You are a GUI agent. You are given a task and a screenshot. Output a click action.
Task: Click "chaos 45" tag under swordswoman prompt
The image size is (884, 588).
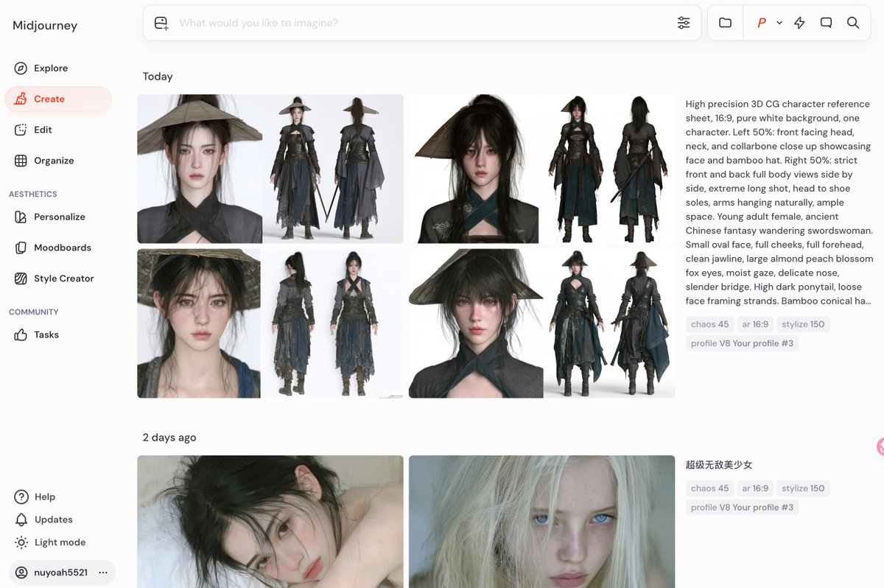tap(710, 324)
